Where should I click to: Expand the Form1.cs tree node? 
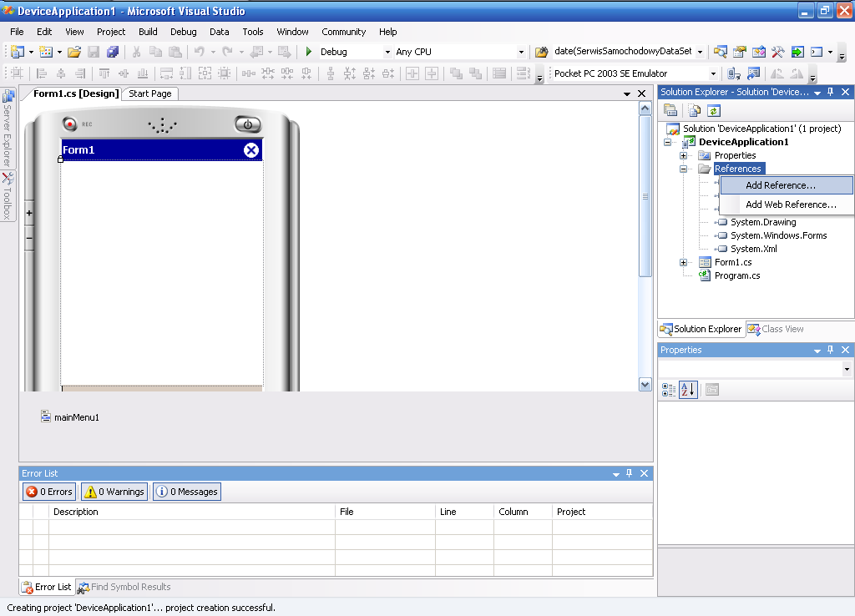click(x=683, y=263)
